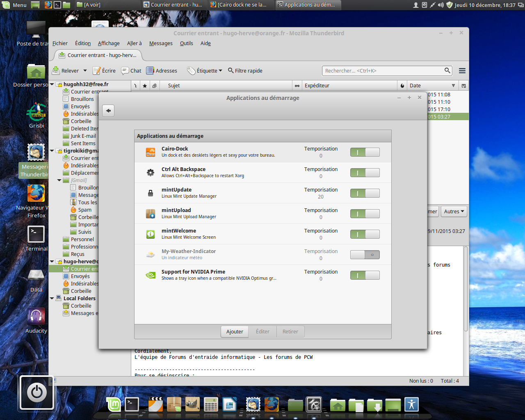The height and width of the screenshot is (420, 525).
Task: Open the Mint Menu button in panel
Action: coord(14,5)
